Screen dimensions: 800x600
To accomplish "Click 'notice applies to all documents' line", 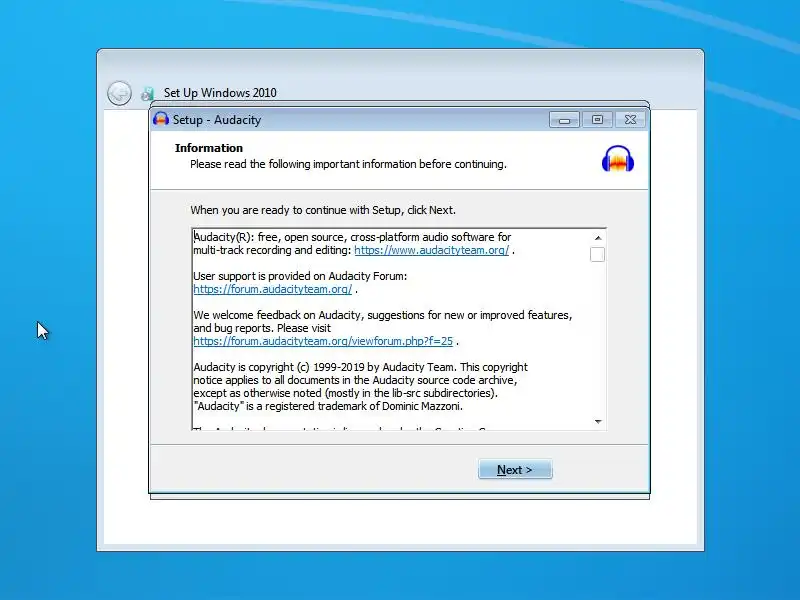I will 355,381.
